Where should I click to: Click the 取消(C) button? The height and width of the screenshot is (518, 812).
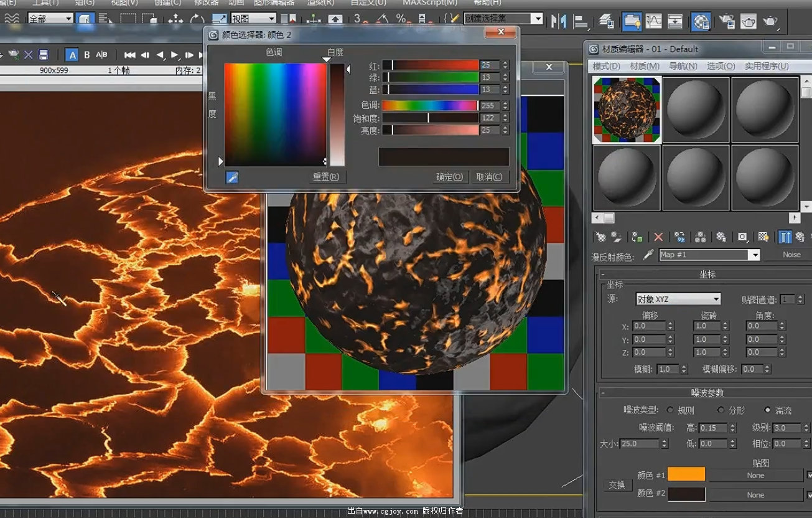(x=489, y=177)
